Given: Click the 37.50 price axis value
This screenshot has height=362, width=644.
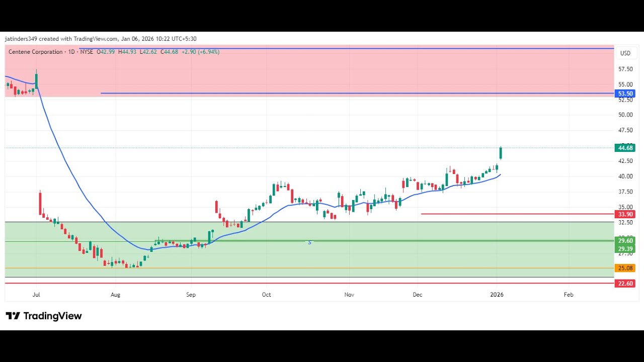Looking at the screenshot, I should (x=625, y=192).
